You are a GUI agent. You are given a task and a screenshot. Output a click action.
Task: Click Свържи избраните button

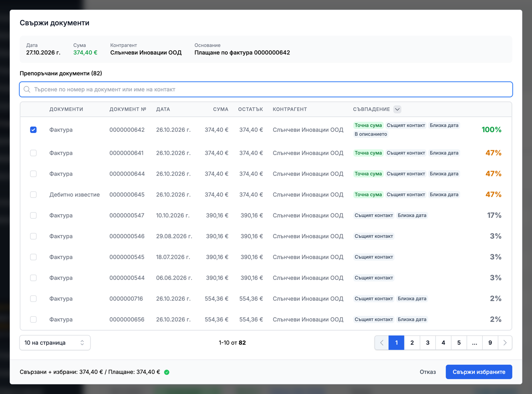pos(479,372)
